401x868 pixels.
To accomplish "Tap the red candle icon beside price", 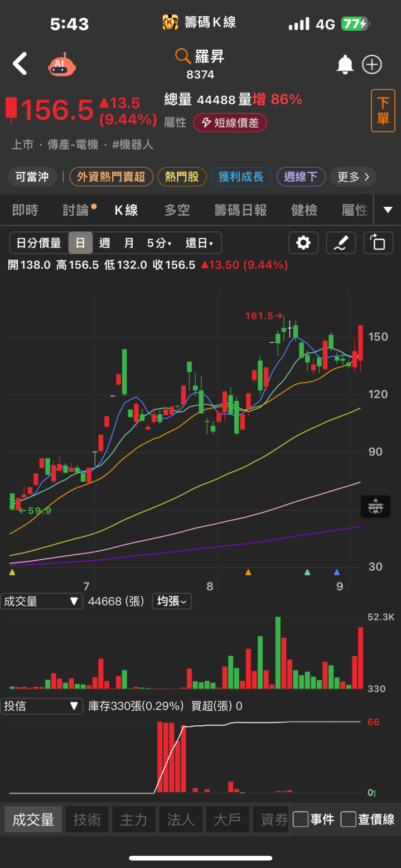I will (11, 109).
